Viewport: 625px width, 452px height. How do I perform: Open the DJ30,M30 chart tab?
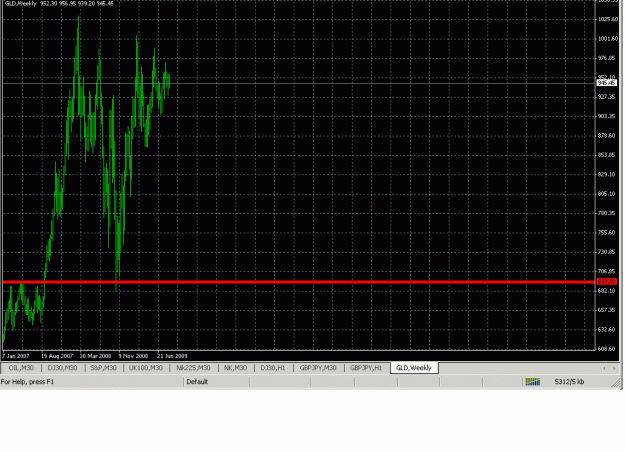[62, 368]
